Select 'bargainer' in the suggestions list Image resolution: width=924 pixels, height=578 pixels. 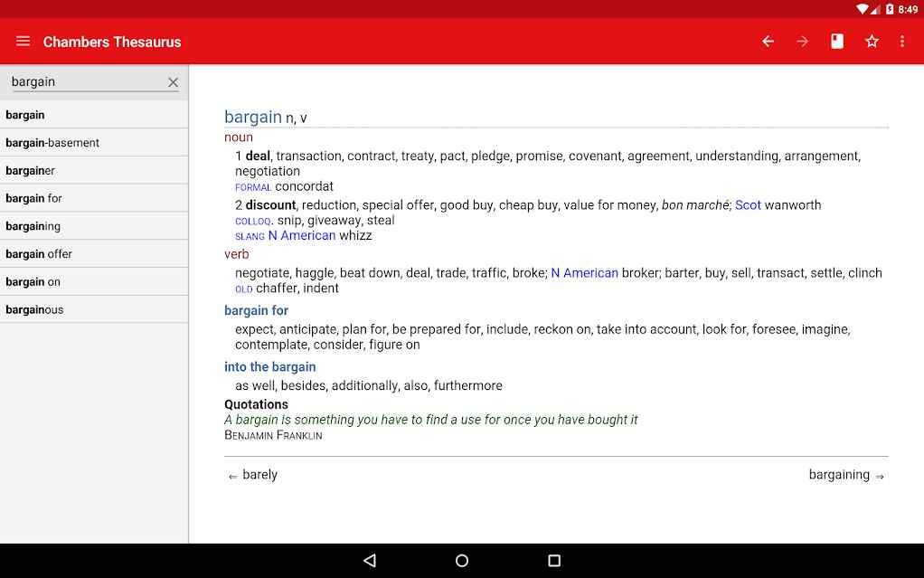pyautogui.click(x=94, y=170)
